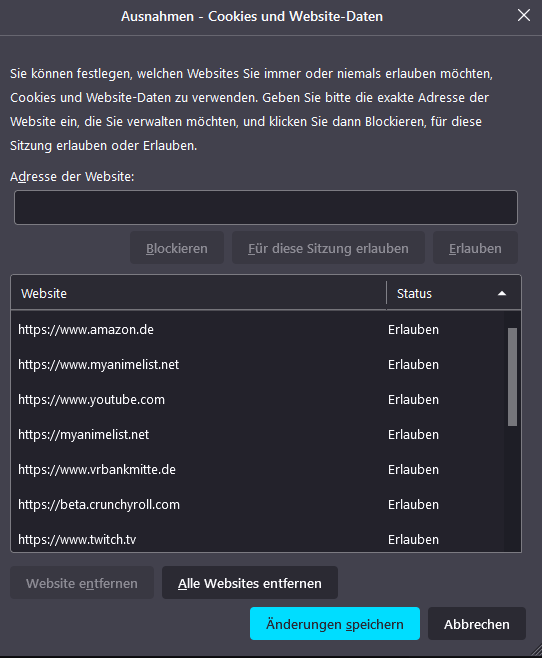The height and width of the screenshot is (658, 542).
Task: Click the website list scrollbar thumb
Action: (512, 377)
